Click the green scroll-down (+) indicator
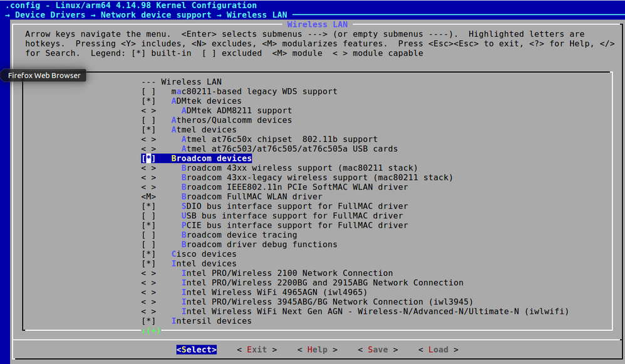625x364 pixels. tap(151, 331)
